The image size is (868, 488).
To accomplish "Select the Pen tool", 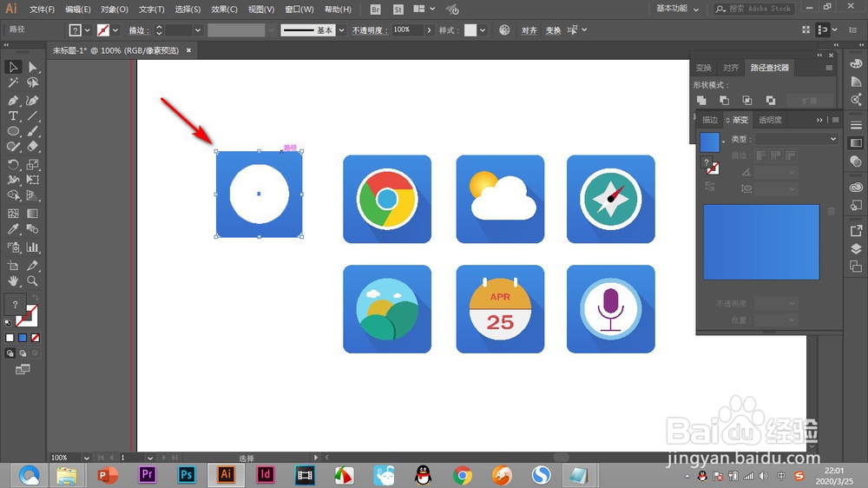I will 13,101.
